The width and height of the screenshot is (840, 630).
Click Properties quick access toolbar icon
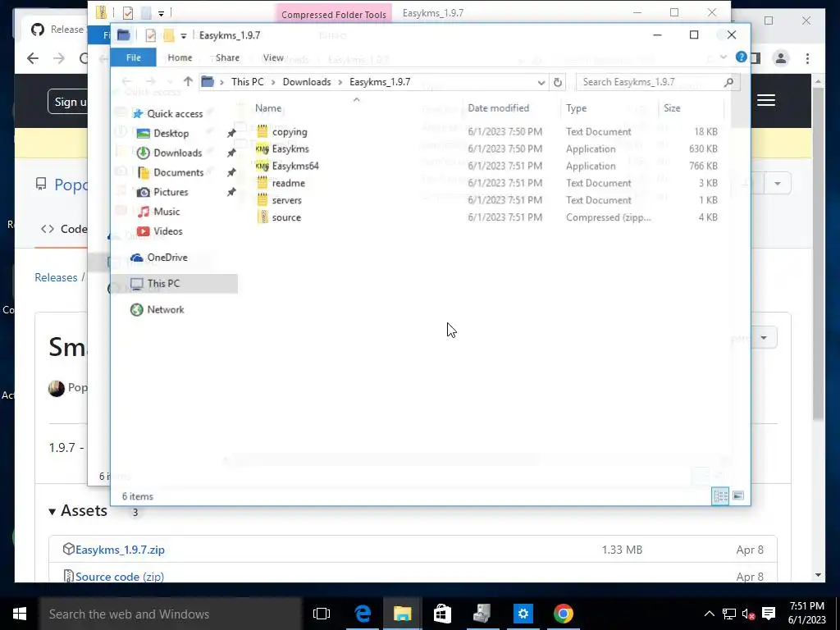pos(151,35)
